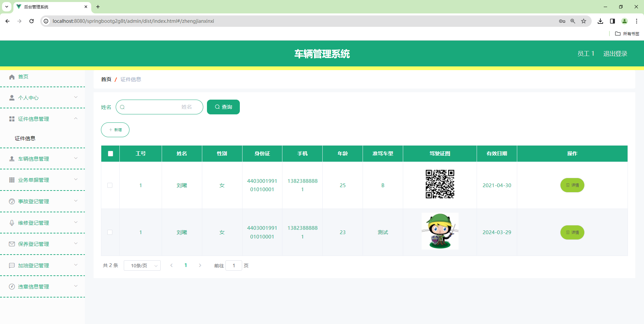Open the 10条/页 page size dropdown
This screenshot has width=644, height=324.
142,265
